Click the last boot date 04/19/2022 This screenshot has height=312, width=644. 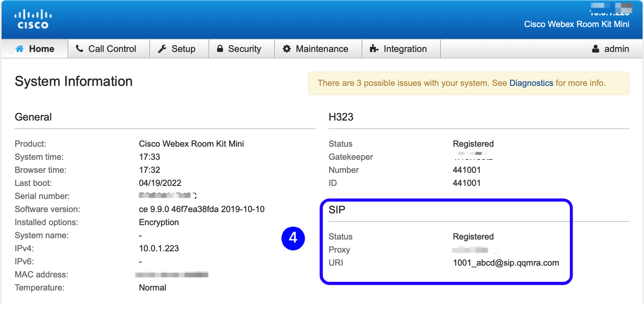(x=160, y=183)
